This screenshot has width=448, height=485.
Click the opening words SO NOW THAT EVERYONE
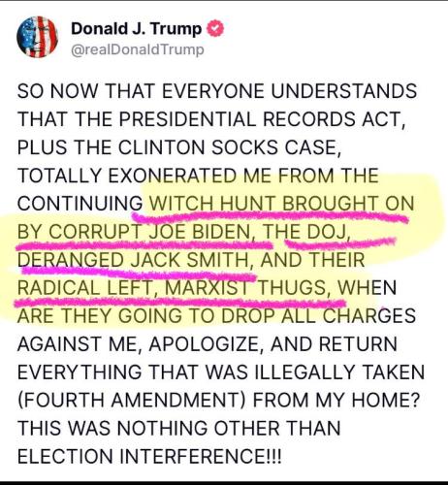tap(141, 91)
